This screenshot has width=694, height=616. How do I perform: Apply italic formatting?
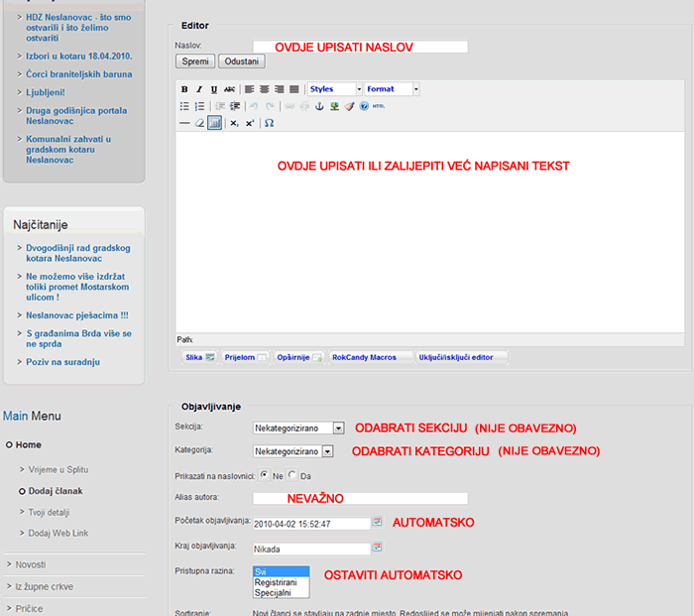(x=199, y=89)
